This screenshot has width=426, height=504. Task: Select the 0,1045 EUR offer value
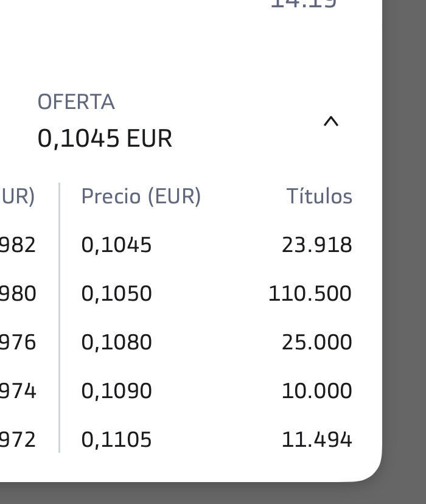tap(105, 139)
